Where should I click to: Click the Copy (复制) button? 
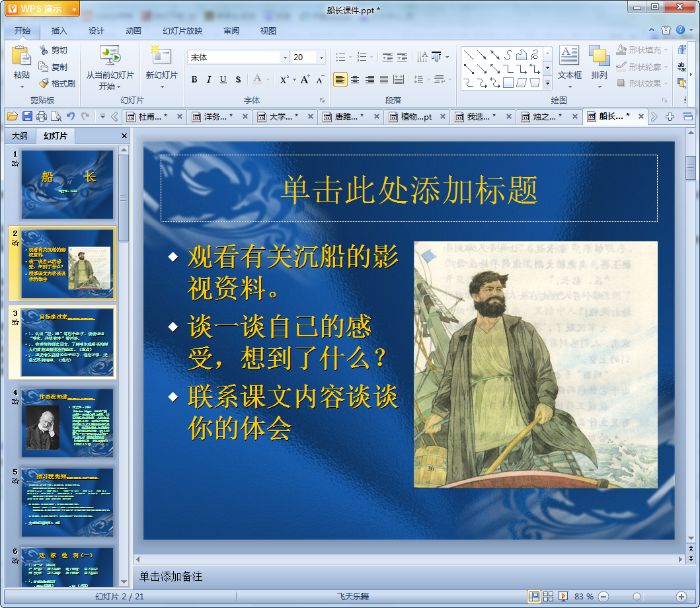click(54, 67)
